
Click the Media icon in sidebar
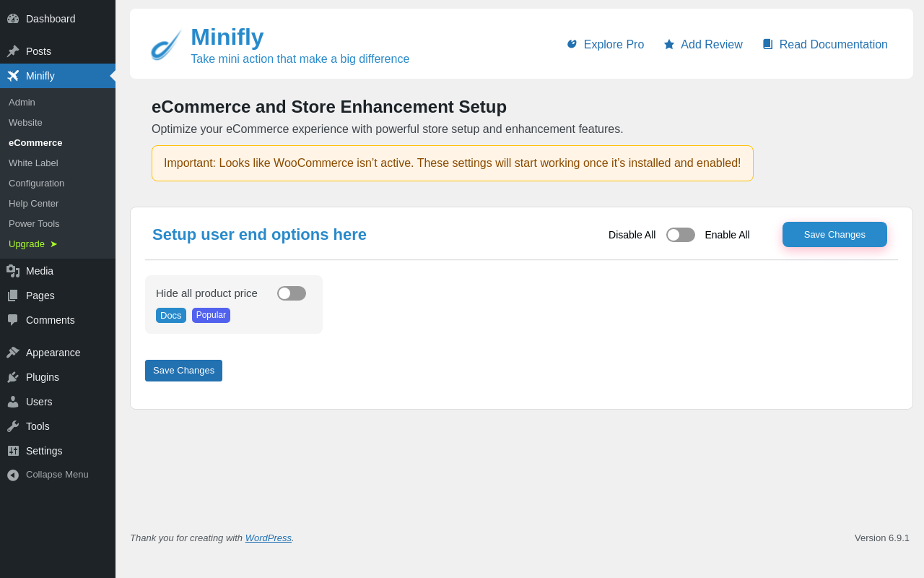pos(13,271)
